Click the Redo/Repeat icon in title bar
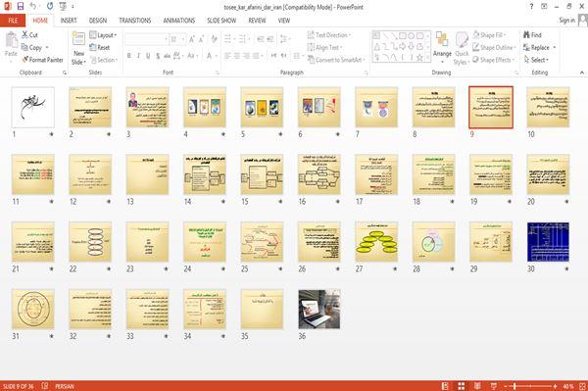588x391 pixels. (50, 7)
